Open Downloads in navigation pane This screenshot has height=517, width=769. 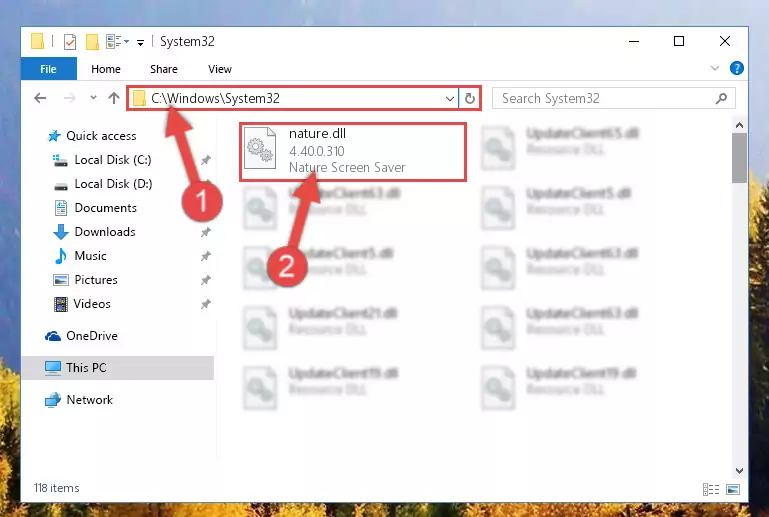pyautogui.click(x=105, y=232)
